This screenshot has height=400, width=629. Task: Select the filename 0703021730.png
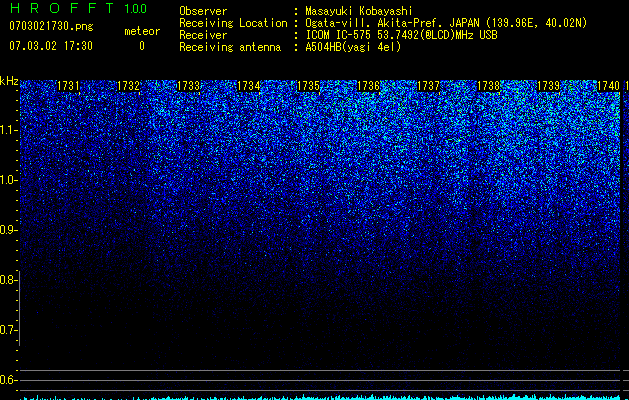(x=51, y=26)
